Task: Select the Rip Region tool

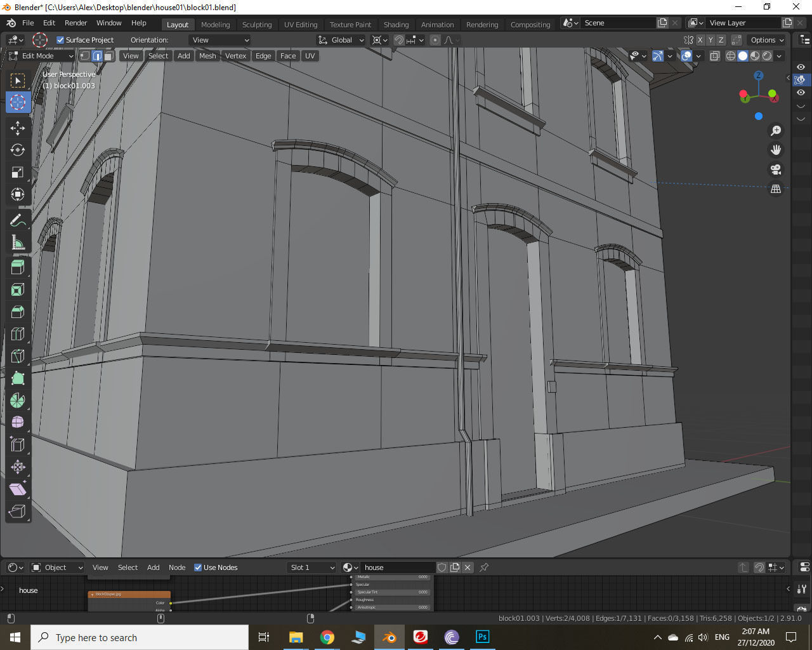Action: pos(18,512)
